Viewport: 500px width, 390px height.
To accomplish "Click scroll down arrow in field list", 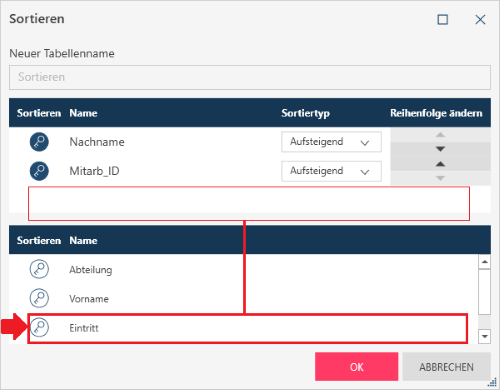I will (484, 336).
